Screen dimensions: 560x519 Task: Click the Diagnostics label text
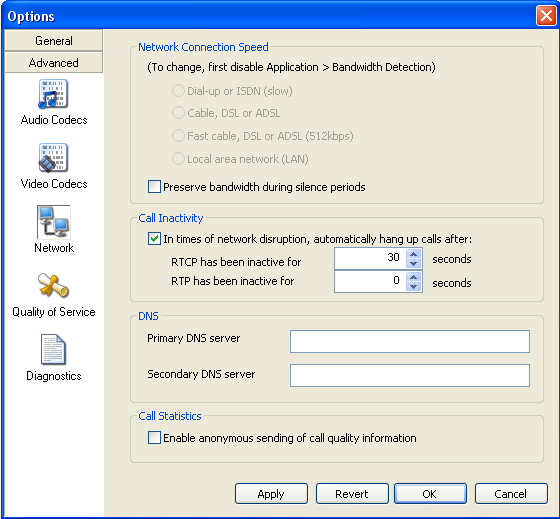54,376
